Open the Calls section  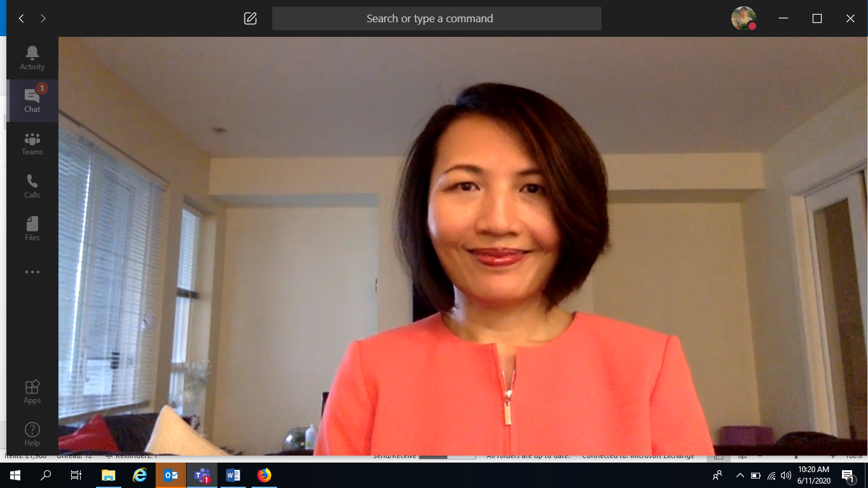[32, 186]
